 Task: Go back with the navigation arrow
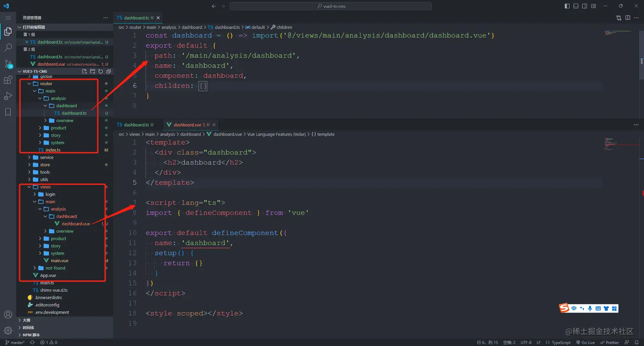point(214,6)
